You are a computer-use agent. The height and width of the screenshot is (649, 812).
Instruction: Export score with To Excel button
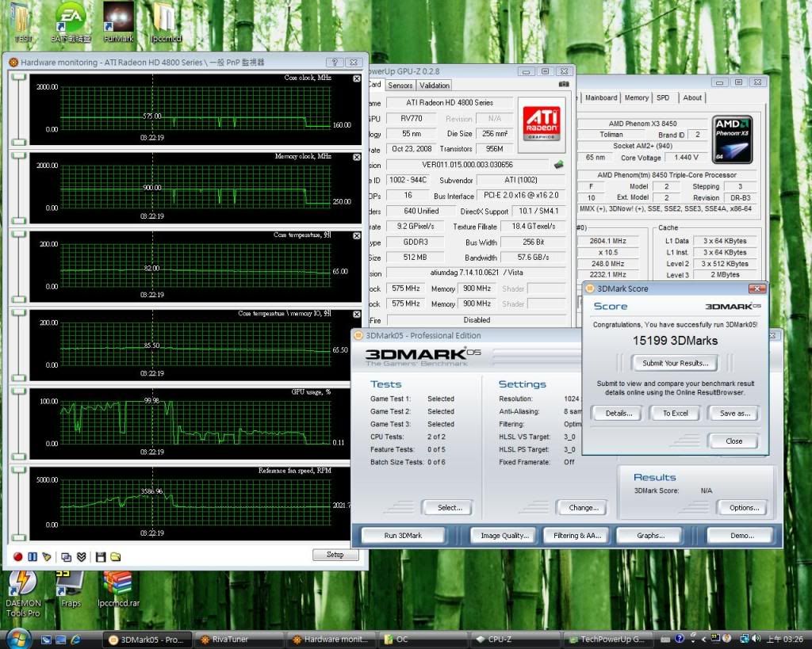point(675,413)
